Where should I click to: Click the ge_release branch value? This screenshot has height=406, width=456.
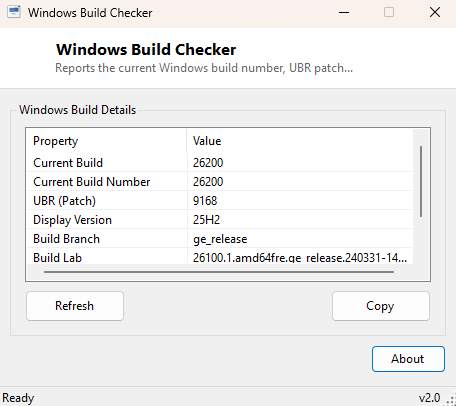point(220,239)
